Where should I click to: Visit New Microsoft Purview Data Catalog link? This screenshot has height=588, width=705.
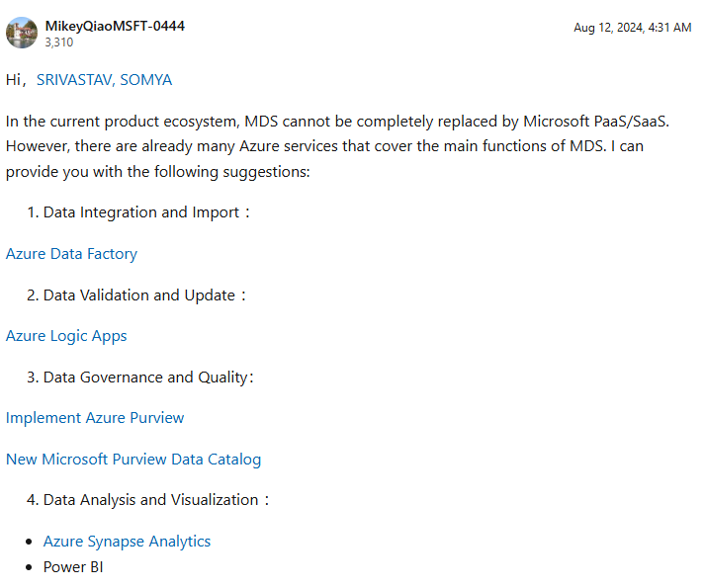click(133, 460)
